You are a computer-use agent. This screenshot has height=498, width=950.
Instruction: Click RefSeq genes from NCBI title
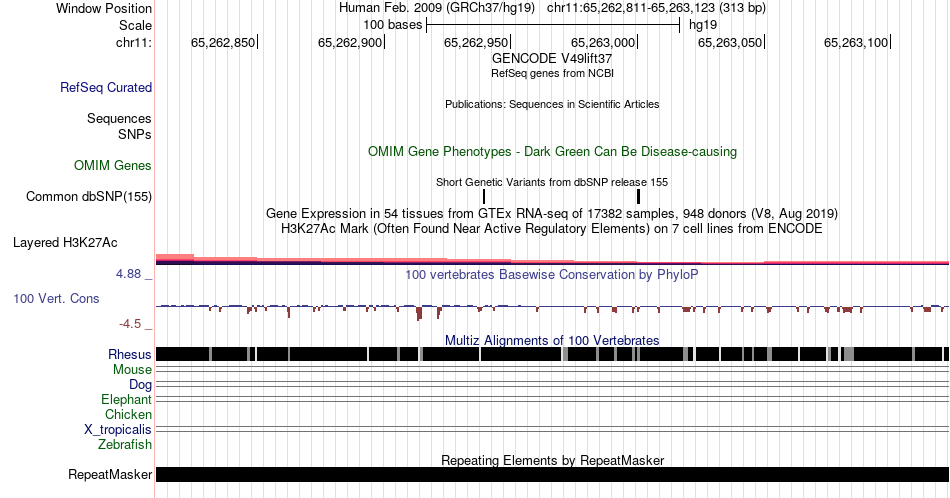(x=552, y=73)
